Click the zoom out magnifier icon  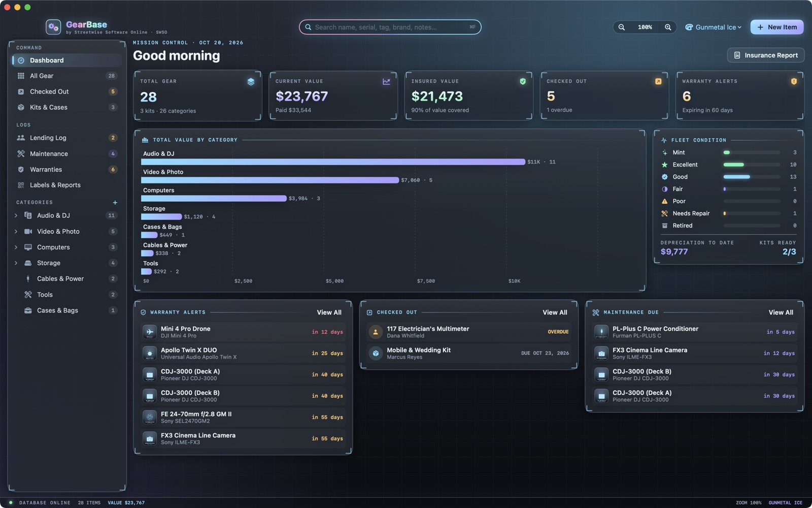coord(622,27)
